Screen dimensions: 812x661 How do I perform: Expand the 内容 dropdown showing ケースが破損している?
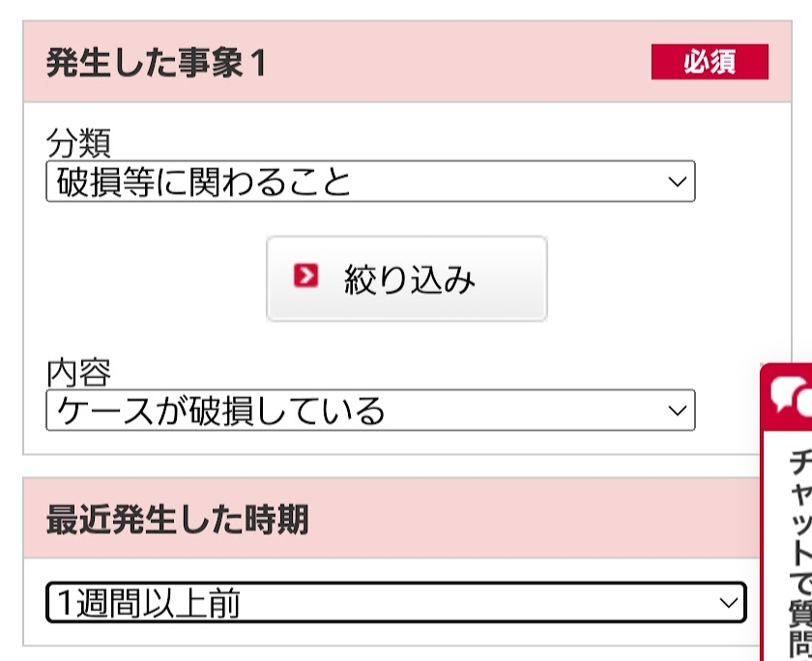(370, 411)
